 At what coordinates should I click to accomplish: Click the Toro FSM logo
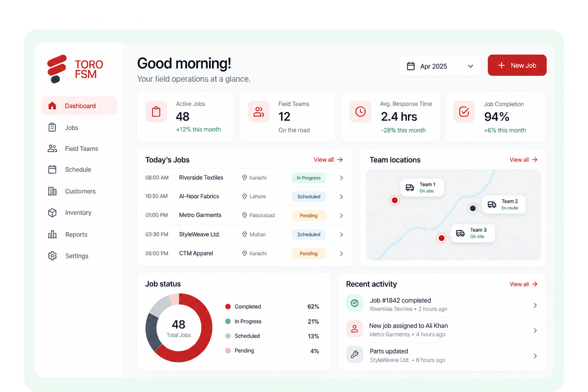coord(75,69)
